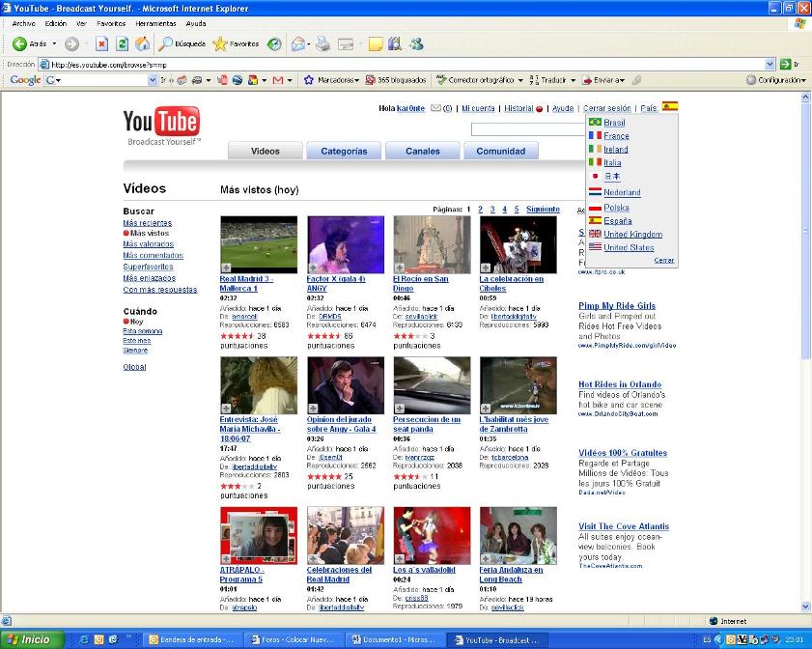This screenshot has width=812, height=649.
Task: Click the Cerrar sesión link
Action: pyautogui.click(x=607, y=108)
